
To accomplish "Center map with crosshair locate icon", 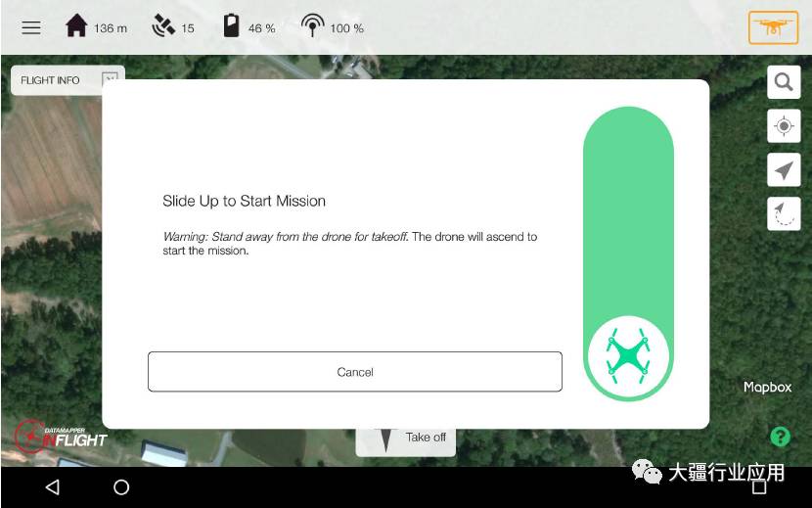I will pyautogui.click(x=783, y=126).
